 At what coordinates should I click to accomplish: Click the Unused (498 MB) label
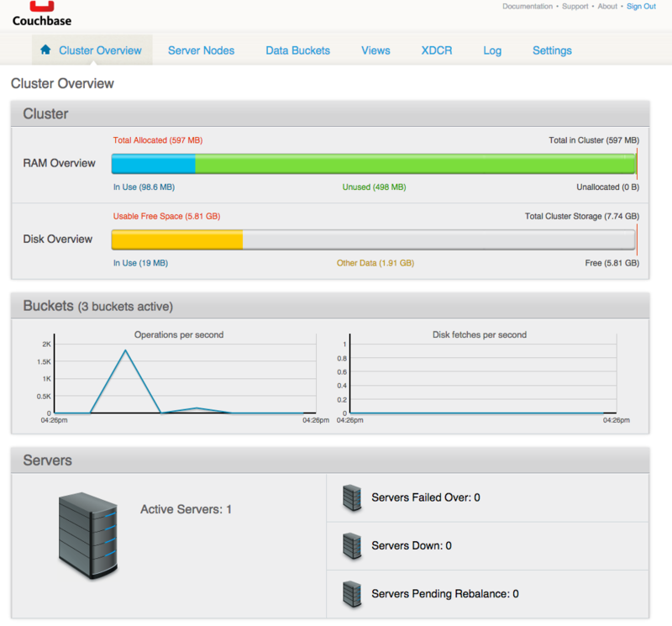pos(374,187)
